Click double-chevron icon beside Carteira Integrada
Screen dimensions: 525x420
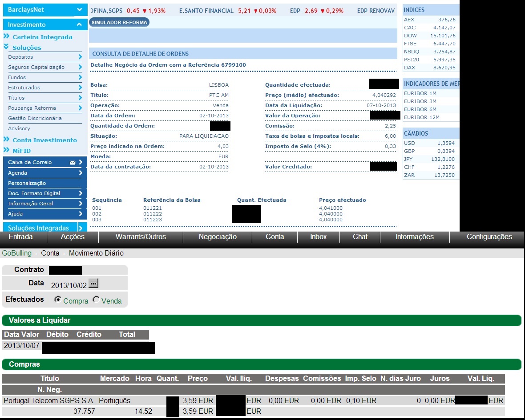(6, 36)
